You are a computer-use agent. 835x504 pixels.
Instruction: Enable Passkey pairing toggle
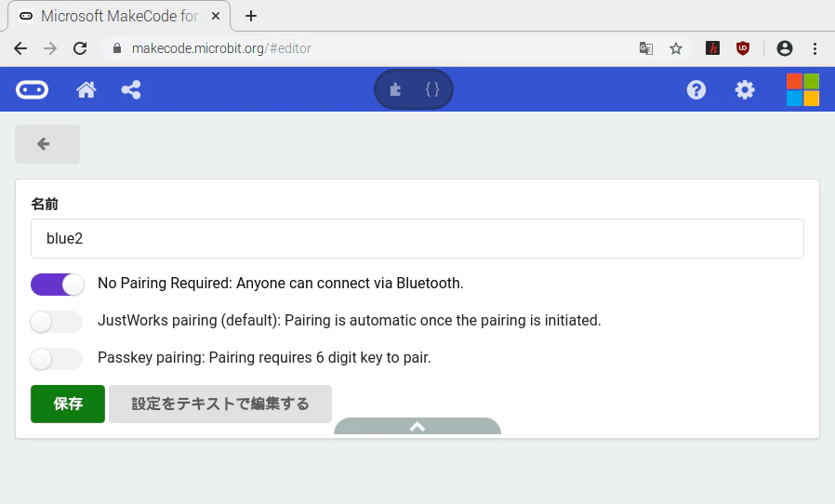57,359
